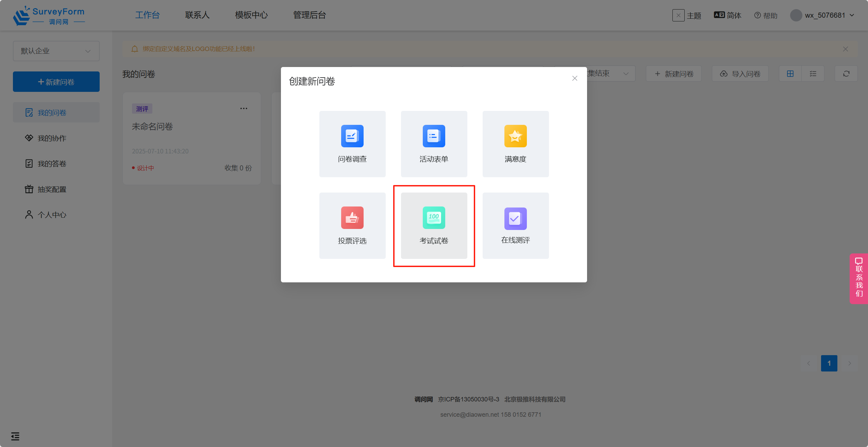This screenshot has width=868, height=447.
Task: Close the 创建新问卷 dialog
Action: 574,79
